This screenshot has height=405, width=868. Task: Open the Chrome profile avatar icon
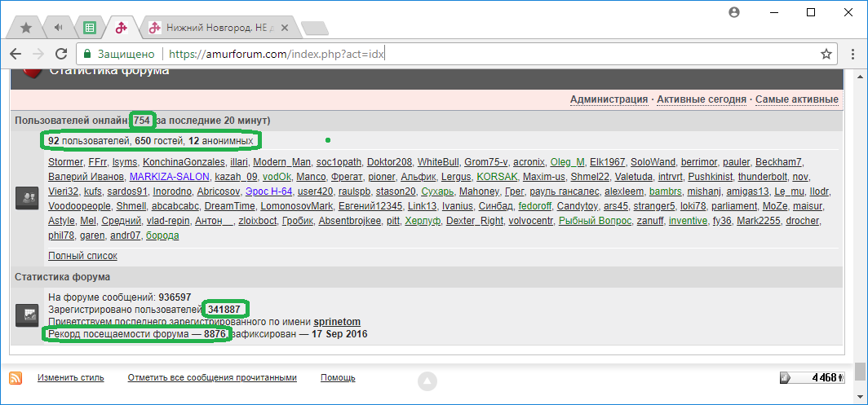tap(734, 12)
